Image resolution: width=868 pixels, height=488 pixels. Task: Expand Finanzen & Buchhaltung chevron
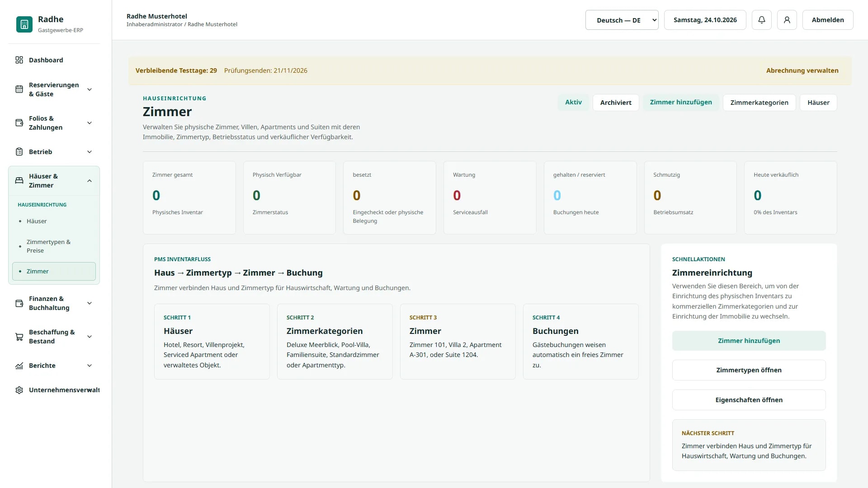click(x=90, y=303)
